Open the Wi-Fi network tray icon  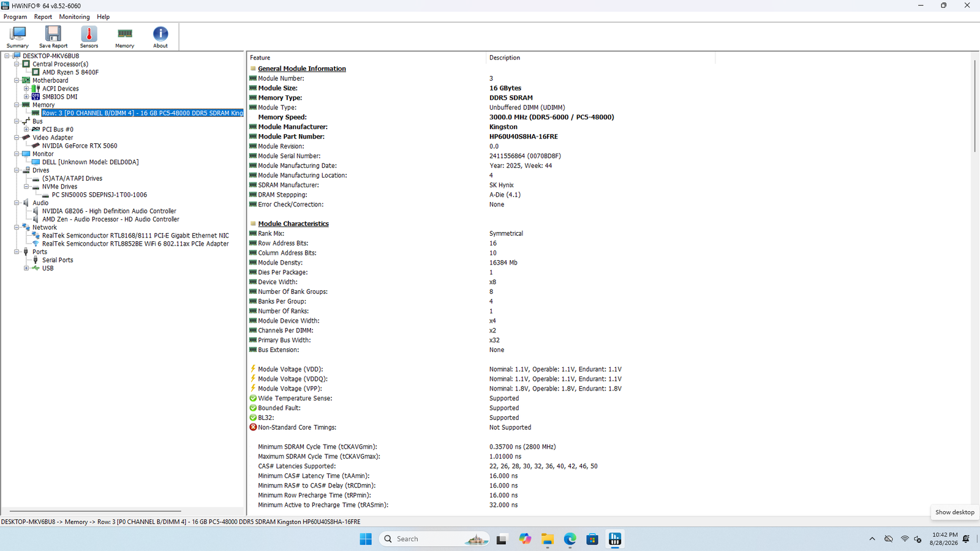point(905,539)
